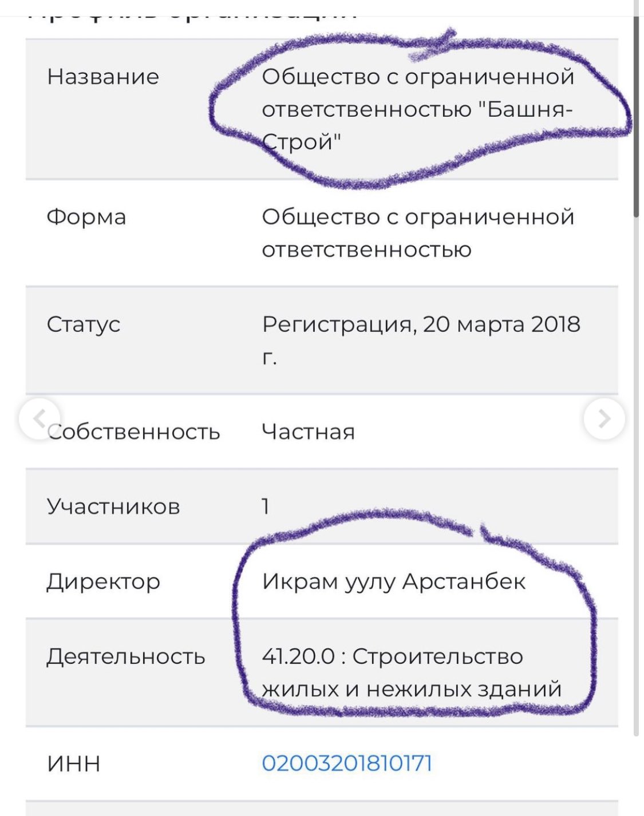
Task: Select director name "Икрам уулу Арстанбек"
Action: click(x=394, y=581)
